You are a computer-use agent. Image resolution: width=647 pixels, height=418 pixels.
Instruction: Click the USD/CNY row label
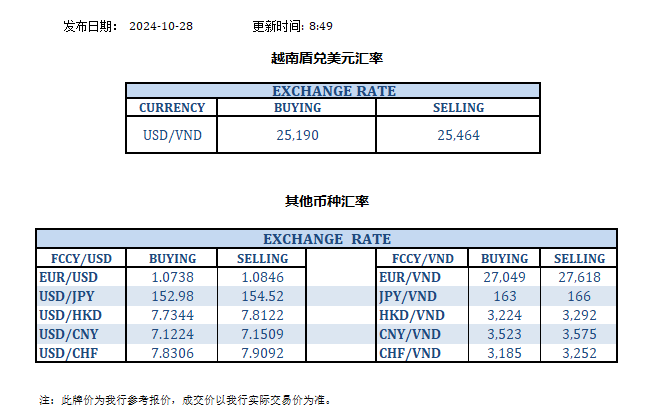click(68, 334)
